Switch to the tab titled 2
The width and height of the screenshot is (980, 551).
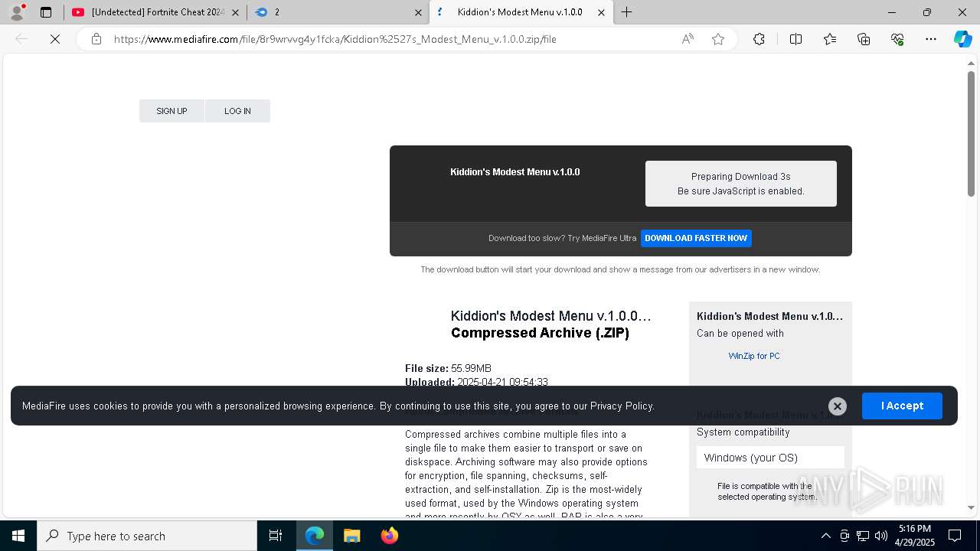pos(338,12)
